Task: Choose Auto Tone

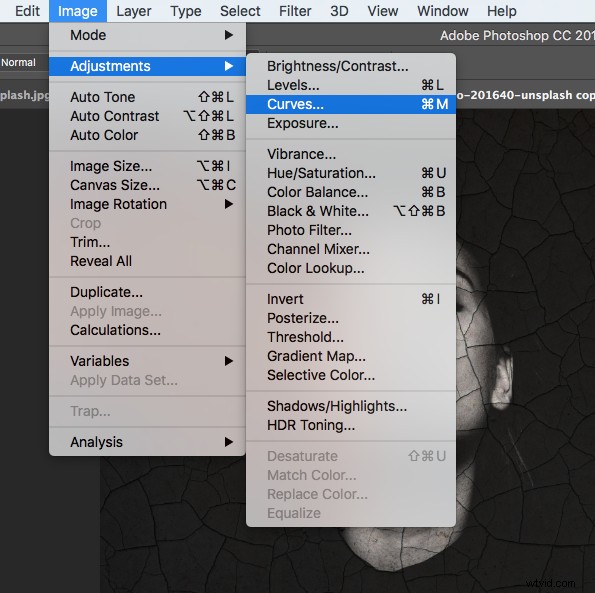Action: click(147, 97)
